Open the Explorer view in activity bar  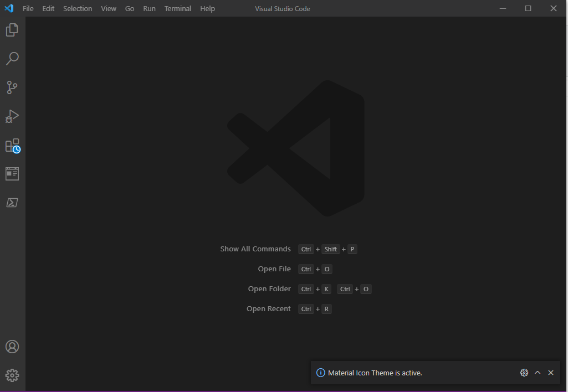point(12,30)
